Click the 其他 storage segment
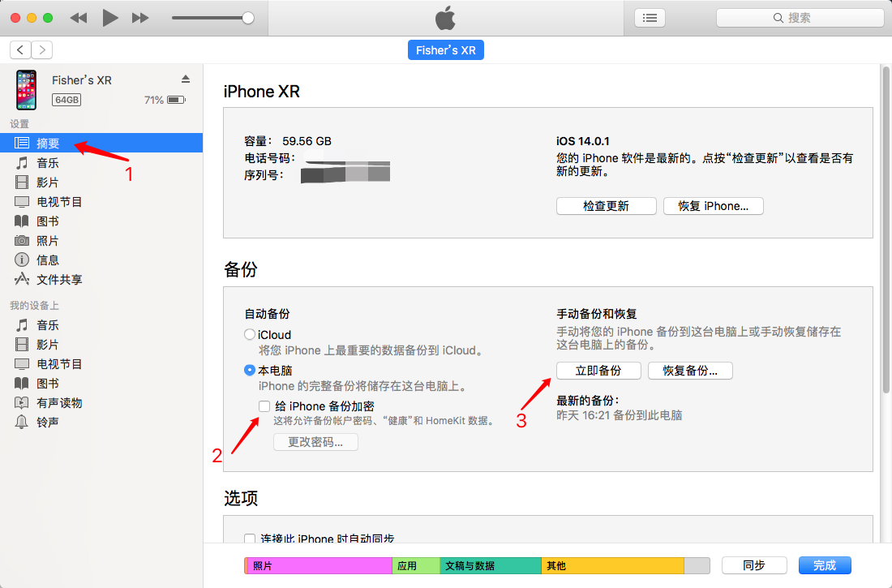This screenshot has width=892, height=588. (x=613, y=565)
